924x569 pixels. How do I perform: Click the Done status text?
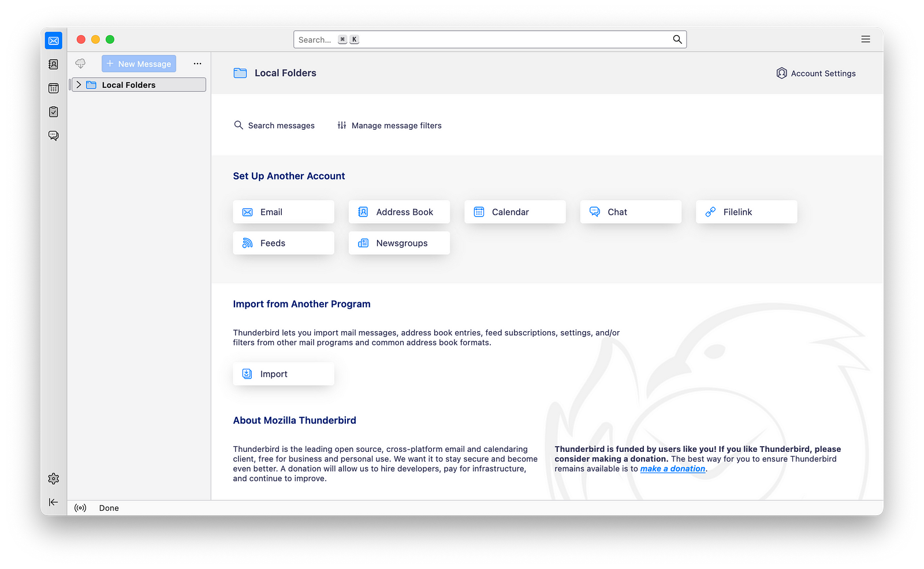109,508
